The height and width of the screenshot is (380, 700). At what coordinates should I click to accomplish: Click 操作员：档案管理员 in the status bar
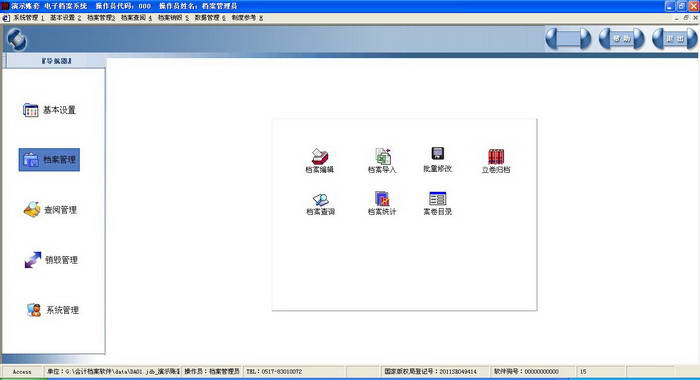(212, 372)
